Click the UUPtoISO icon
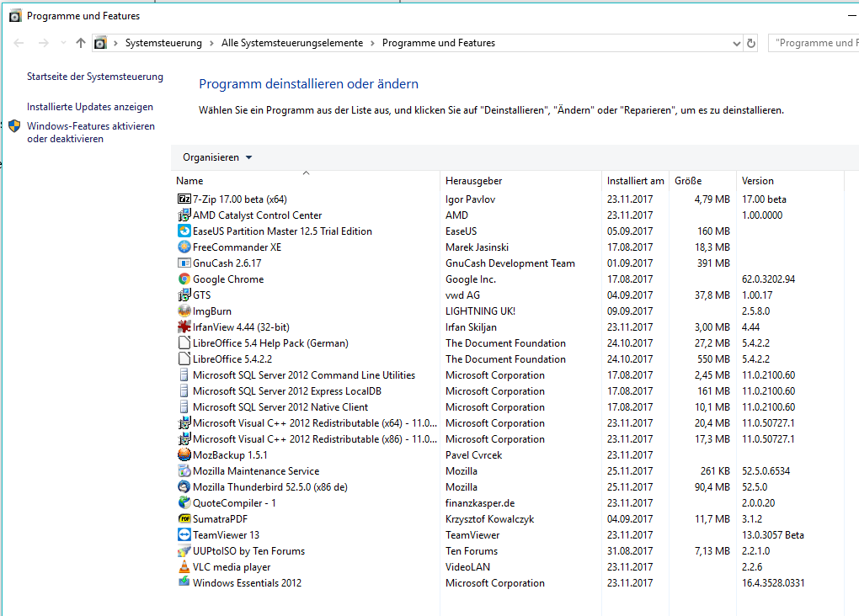 (x=184, y=550)
